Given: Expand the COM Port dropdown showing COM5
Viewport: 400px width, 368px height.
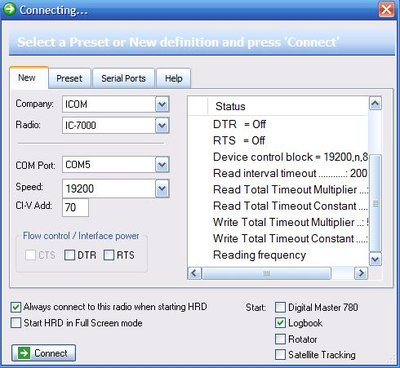Looking at the screenshot, I should tap(162, 165).
